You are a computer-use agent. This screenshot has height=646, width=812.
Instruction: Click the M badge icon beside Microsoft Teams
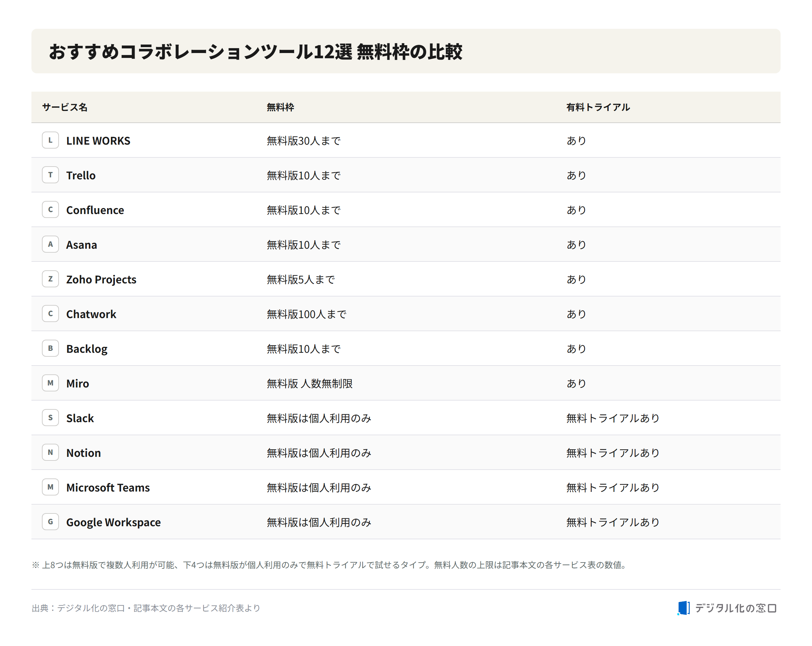50,487
